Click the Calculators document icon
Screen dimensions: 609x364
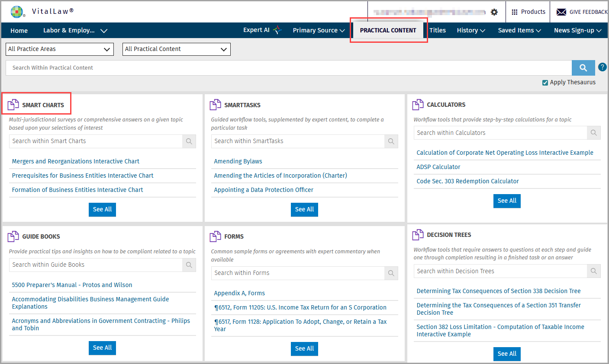pyautogui.click(x=418, y=104)
